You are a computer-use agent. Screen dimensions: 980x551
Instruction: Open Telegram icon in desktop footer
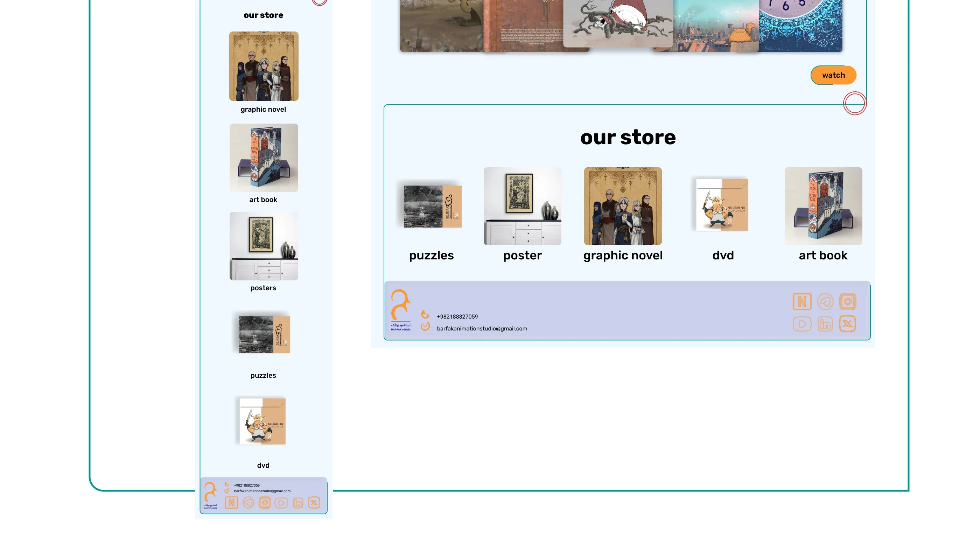(825, 302)
